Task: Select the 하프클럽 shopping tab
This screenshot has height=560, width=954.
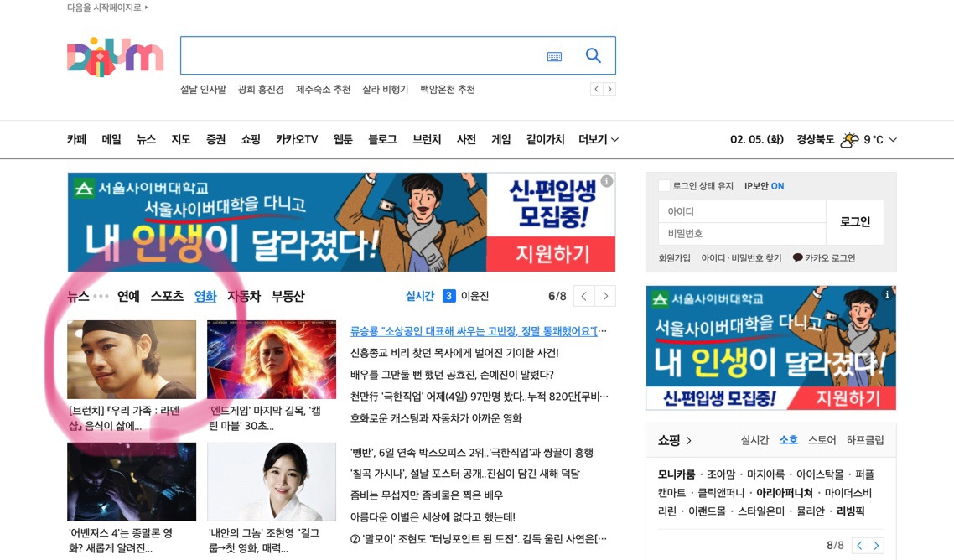Action: (865, 439)
